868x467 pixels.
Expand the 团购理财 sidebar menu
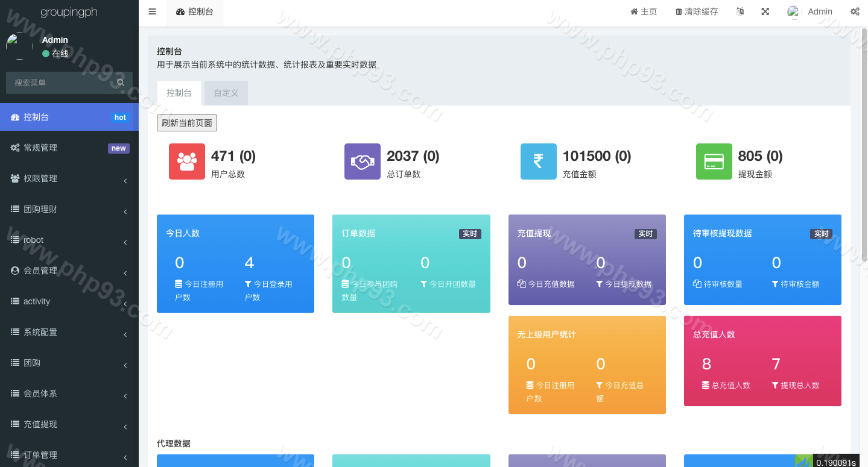69,209
